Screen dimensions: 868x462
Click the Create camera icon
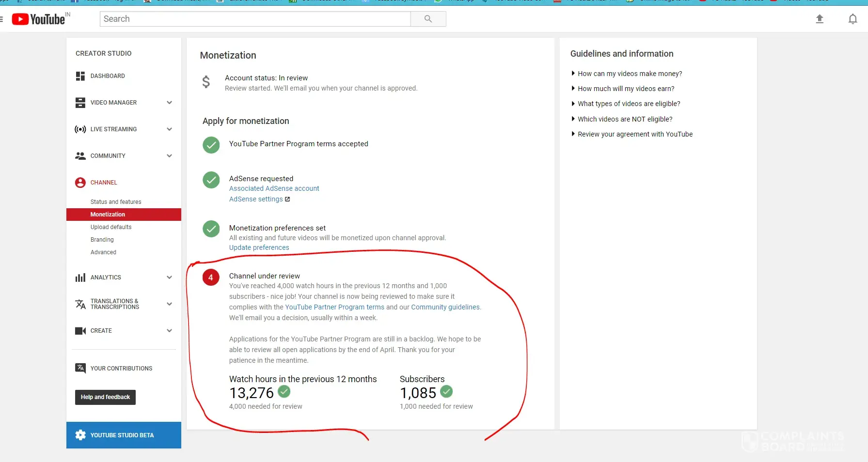coord(80,331)
